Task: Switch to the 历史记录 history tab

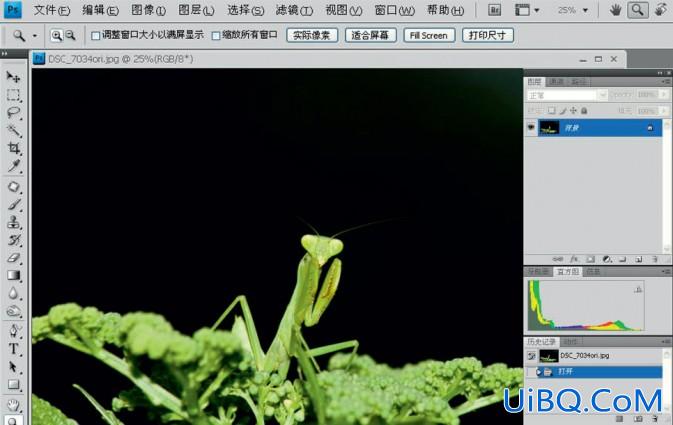Action: tap(541, 342)
